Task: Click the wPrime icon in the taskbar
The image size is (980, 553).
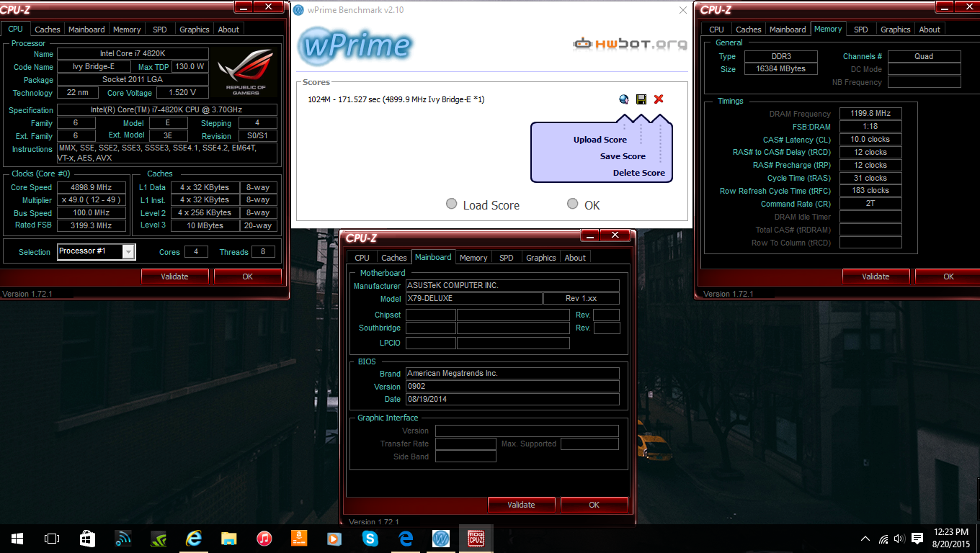Action: pos(441,538)
